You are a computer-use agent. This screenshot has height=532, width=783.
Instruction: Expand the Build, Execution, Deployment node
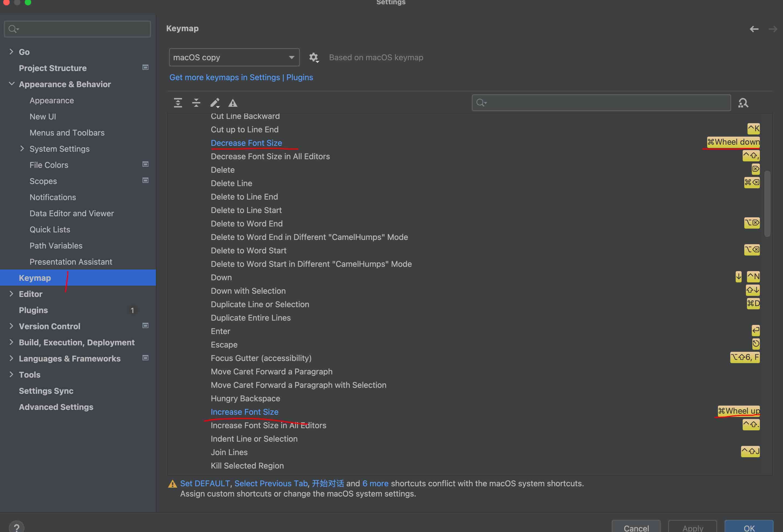point(11,342)
